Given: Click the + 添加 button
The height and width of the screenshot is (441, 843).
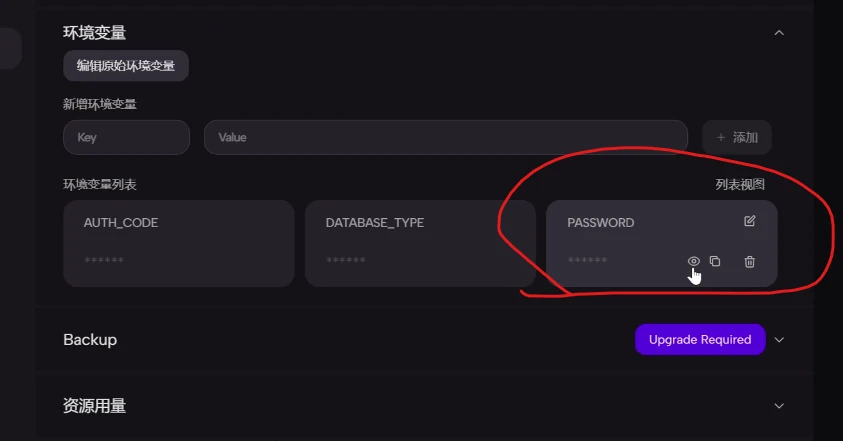Looking at the screenshot, I should [x=737, y=137].
